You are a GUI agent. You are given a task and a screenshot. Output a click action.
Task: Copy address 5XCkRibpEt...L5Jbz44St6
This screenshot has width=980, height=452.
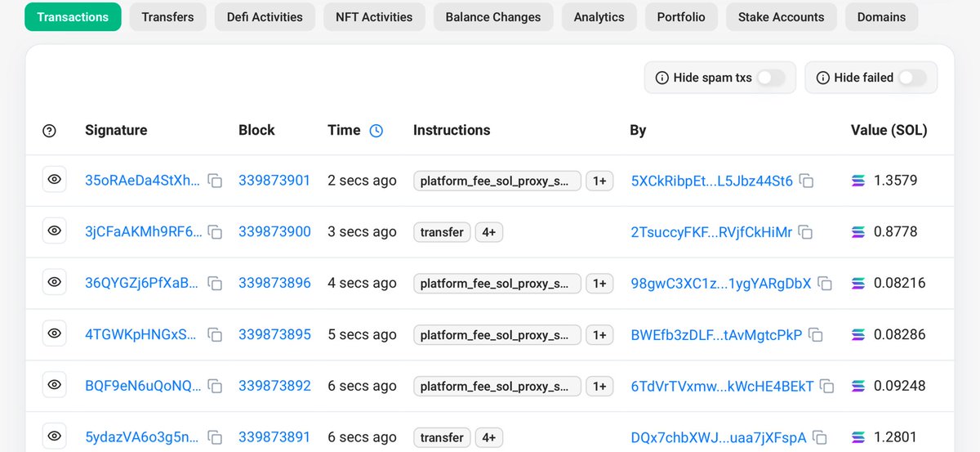click(x=806, y=181)
